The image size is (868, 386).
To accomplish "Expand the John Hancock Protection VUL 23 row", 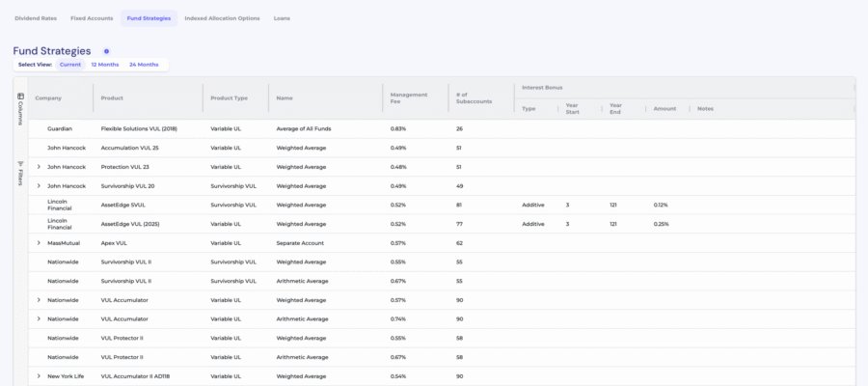I will point(39,167).
